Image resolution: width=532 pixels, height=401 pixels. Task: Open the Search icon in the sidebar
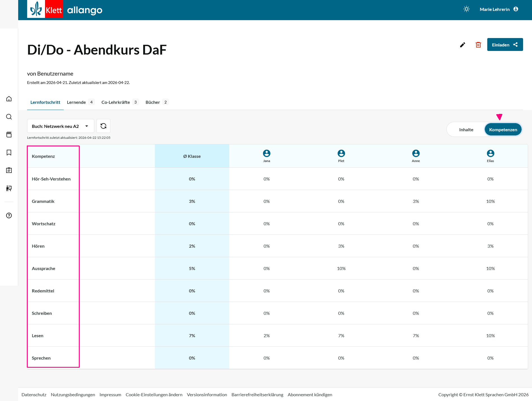click(9, 117)
